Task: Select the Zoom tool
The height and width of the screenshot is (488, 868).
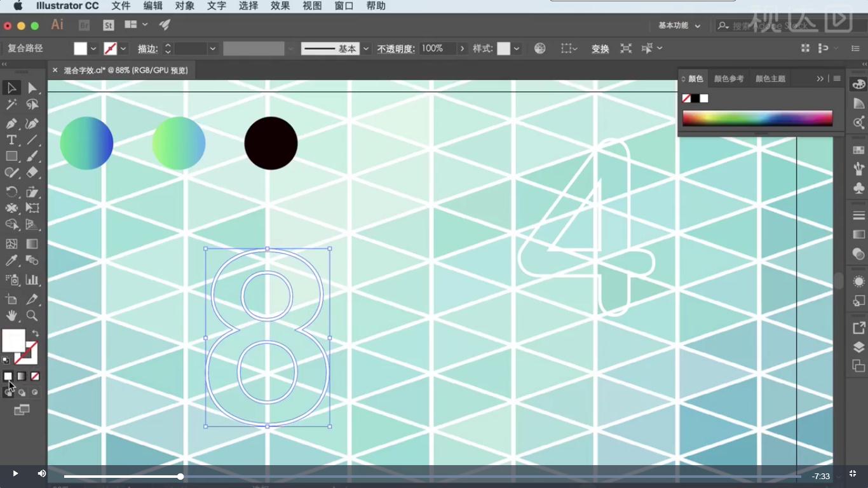Action: point(32,316)
